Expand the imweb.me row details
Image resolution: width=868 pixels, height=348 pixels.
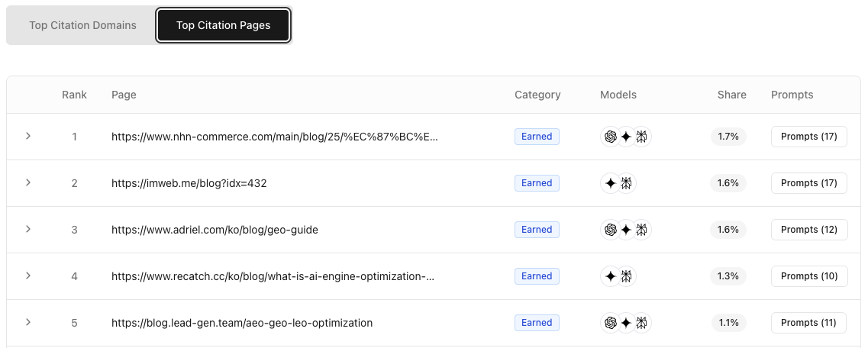point(28,182)
